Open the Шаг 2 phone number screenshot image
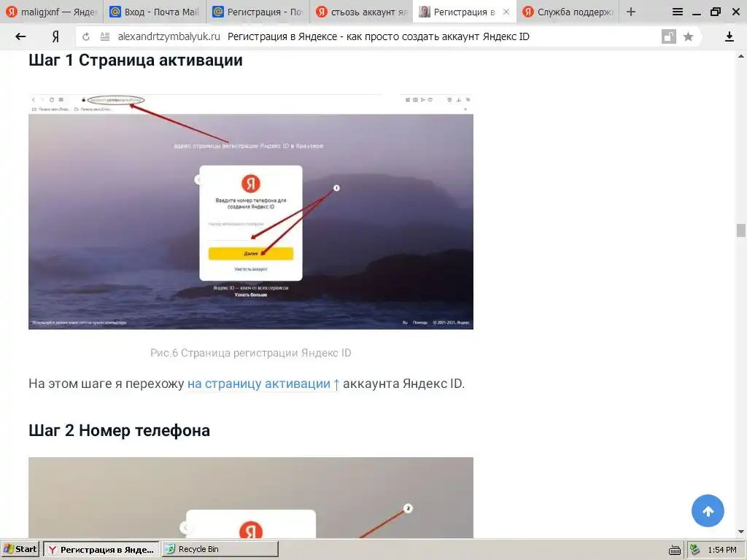747x560 pixels. pos(251,497)
